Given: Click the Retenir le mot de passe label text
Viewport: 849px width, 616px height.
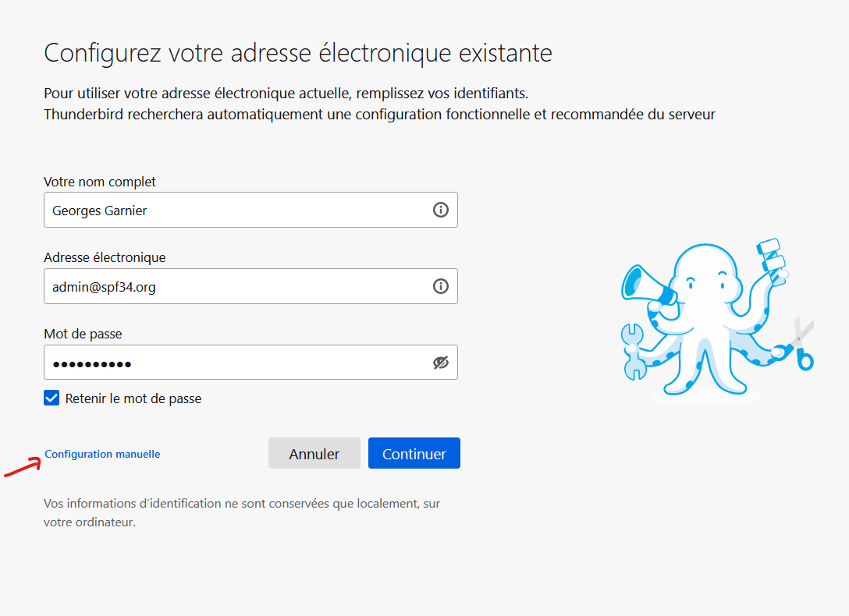Looking at the screenshot, I should (133, 398).
